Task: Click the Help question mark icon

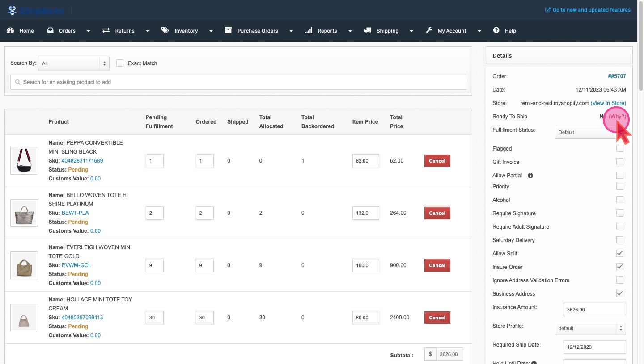Action: click(x=496, y=30)
